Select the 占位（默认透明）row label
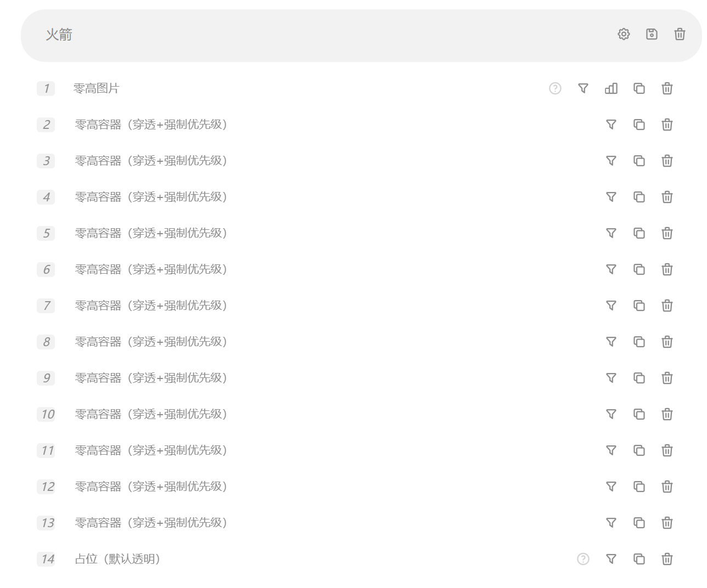This screenshot has width=707, height=588. pos(117,559)
